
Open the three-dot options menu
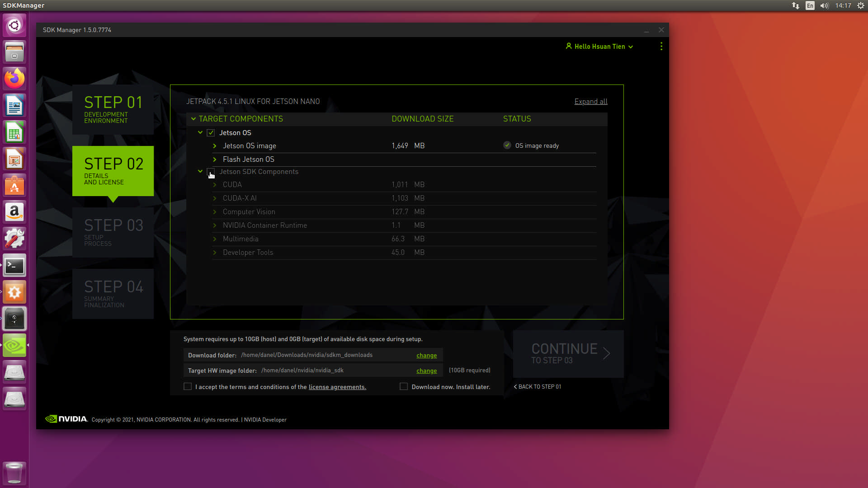(x=661, y=47)
